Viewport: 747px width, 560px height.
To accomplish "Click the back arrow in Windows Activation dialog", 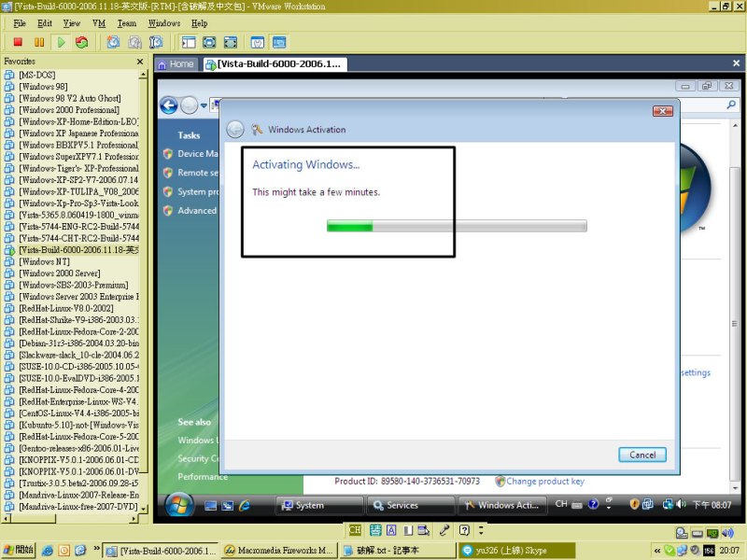I will point(235,130).
